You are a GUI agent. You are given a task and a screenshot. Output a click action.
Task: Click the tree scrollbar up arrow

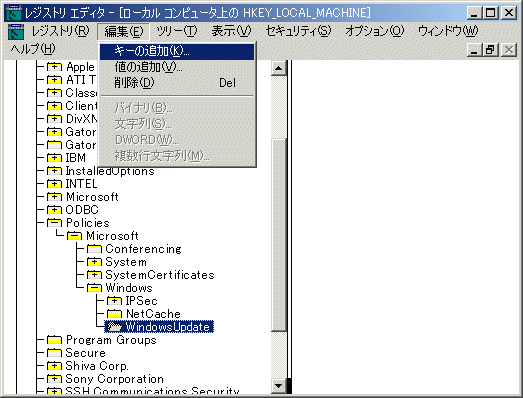tap(279, 68)
